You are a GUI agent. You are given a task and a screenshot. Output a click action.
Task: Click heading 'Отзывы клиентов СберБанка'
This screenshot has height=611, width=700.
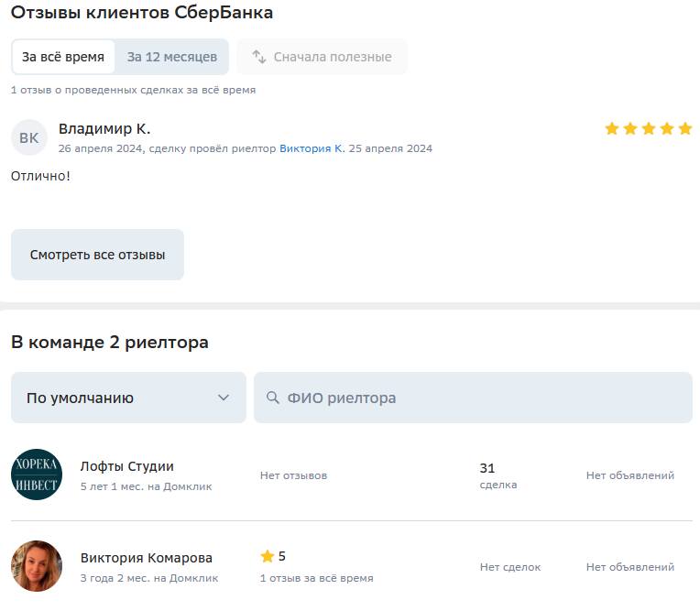click(142, 13)
